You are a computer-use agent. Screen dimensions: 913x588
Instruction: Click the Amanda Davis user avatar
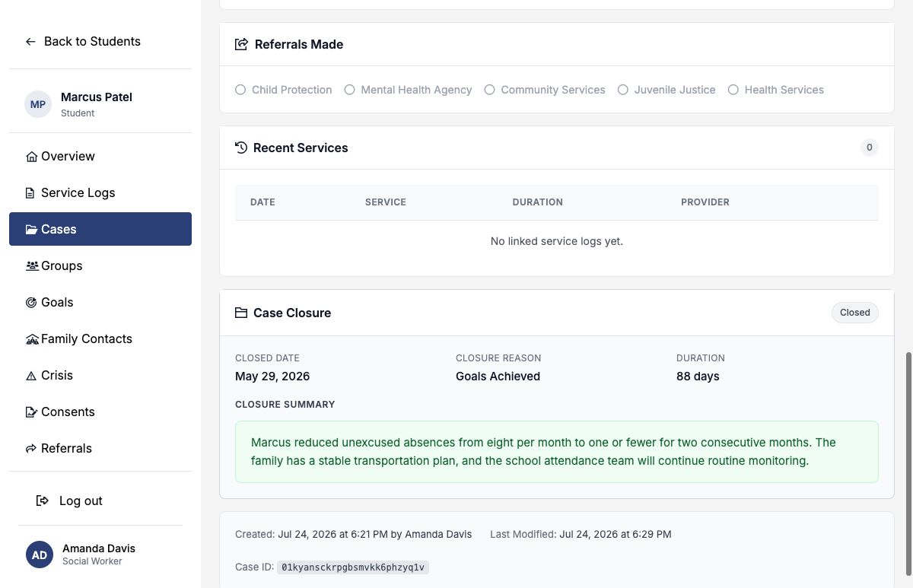click(40, 555)
